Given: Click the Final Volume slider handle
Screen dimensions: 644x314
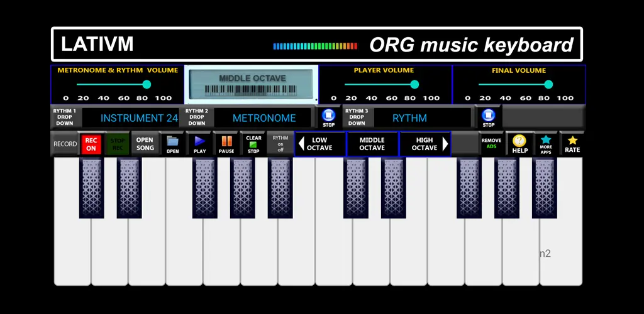Looking at the screenshot, I should (x=548, y=84).
